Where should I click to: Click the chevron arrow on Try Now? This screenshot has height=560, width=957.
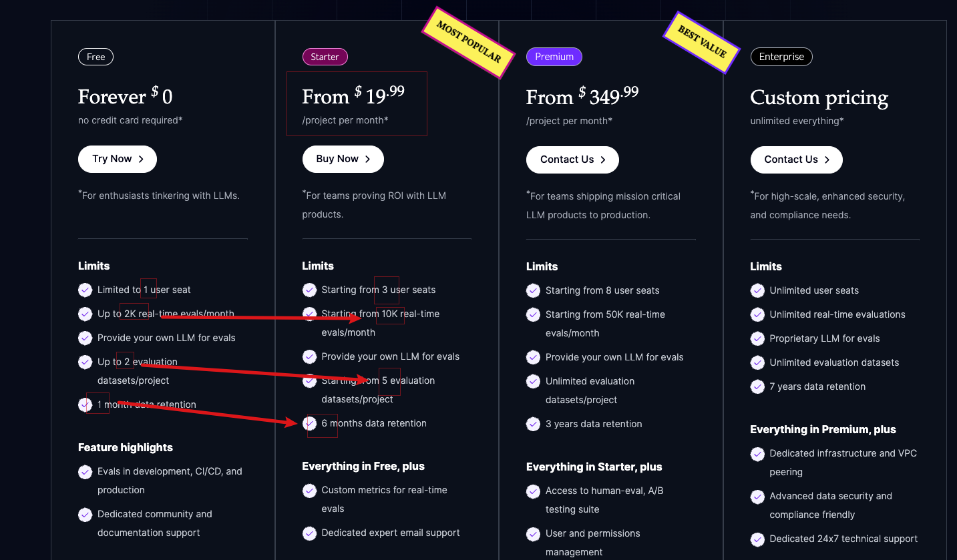click(x=141, y=159)
